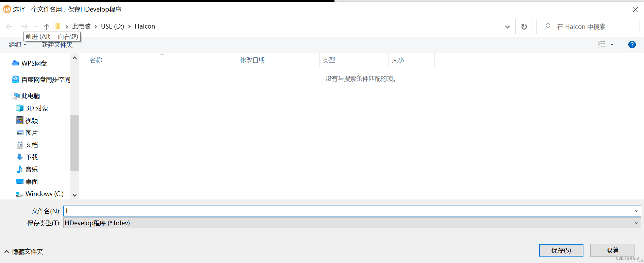The image size is (644, 263).
Task: Close the save dialog window
Action: pos(635,10)
